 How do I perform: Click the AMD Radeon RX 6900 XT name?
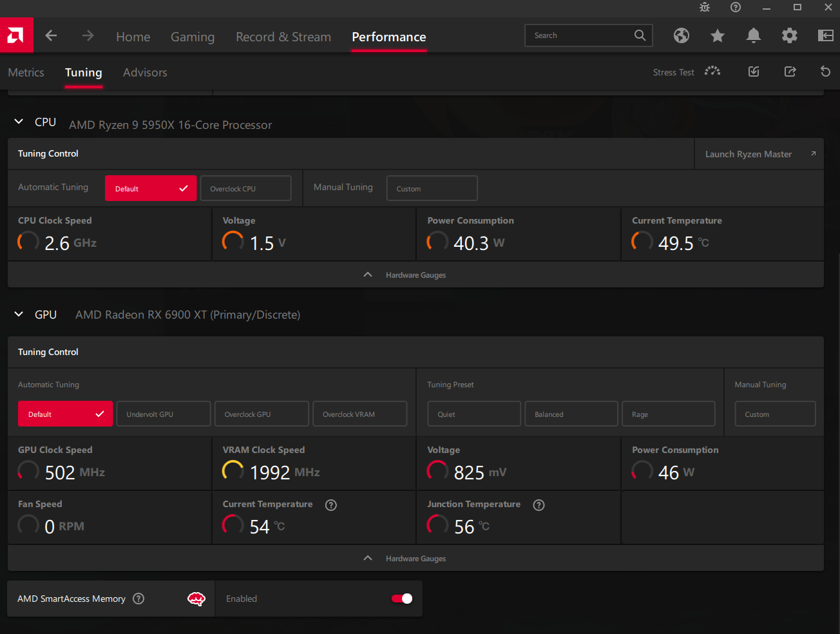click(x=188, y=314)
